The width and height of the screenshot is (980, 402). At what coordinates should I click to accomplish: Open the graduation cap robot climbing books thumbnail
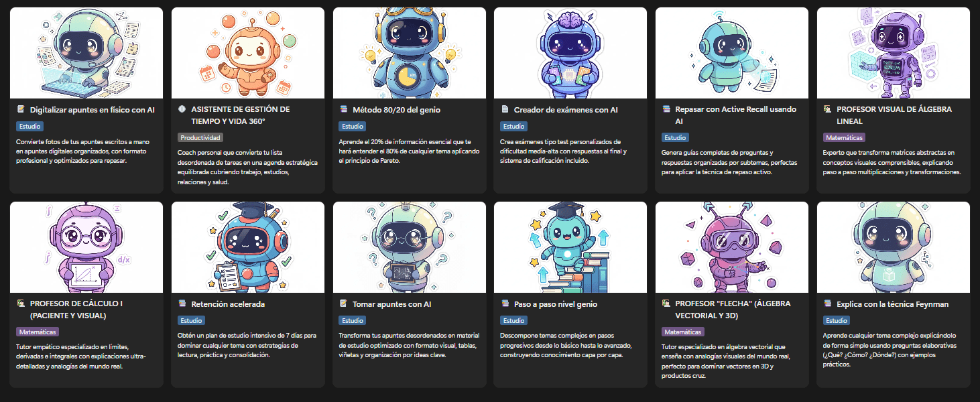(x=570, y=247)
